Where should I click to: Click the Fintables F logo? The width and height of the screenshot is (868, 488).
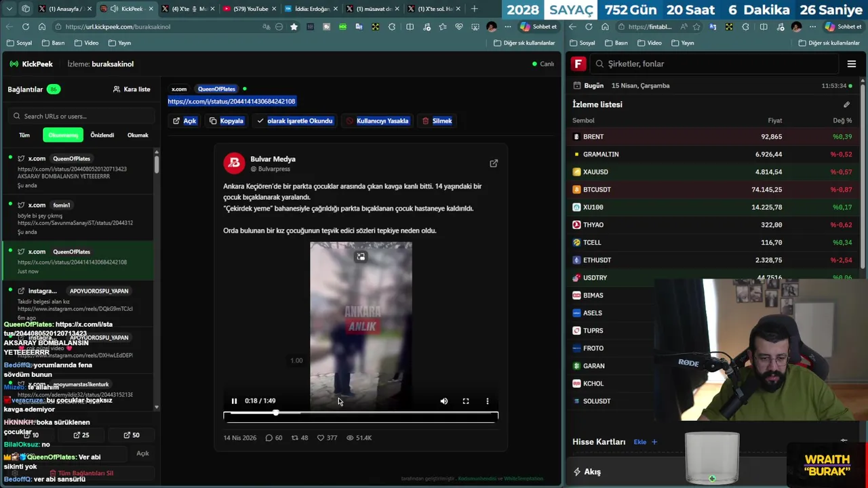[x=578, y=64]
